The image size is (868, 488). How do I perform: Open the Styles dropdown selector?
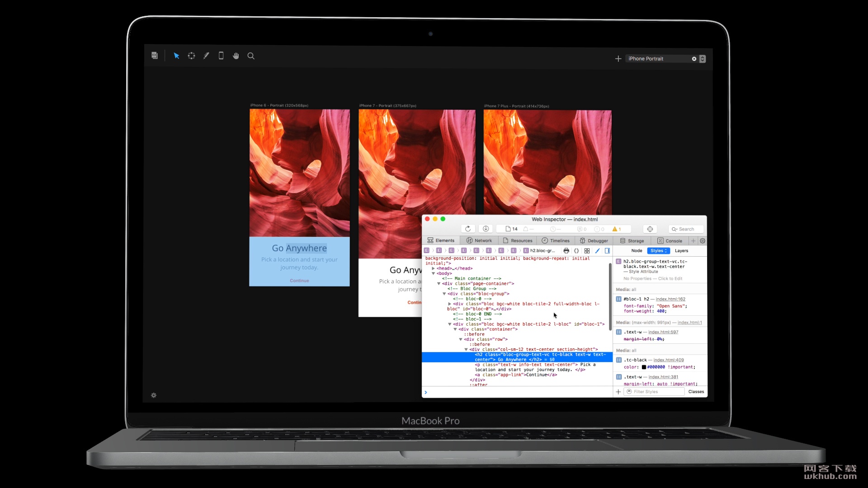click(659, 251)
